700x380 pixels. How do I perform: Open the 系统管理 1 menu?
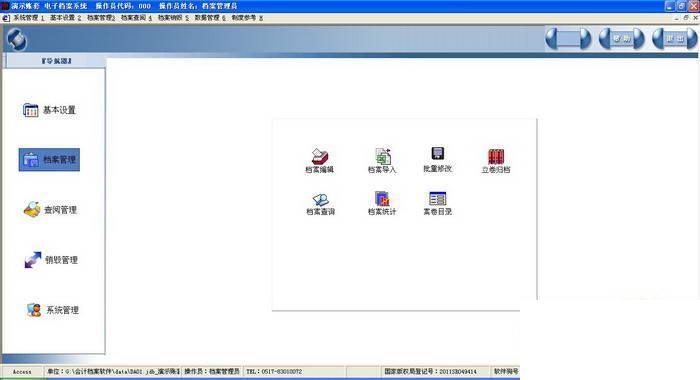pos(29,18)
